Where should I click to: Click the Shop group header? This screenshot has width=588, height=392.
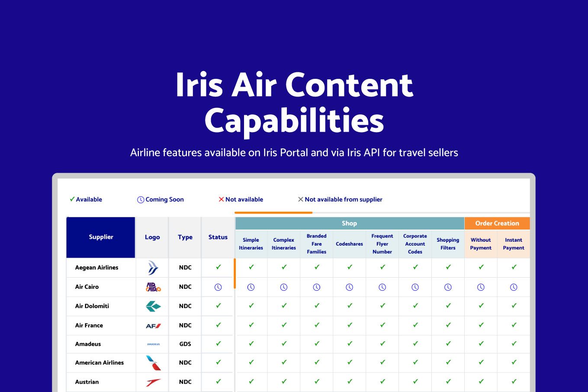(x=350, y=224)
